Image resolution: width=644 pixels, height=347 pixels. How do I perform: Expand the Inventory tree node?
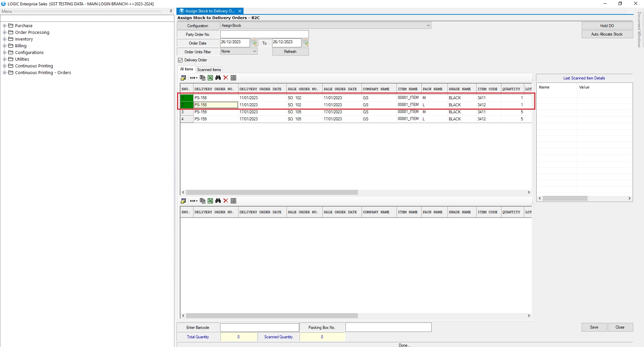(5, 39)
